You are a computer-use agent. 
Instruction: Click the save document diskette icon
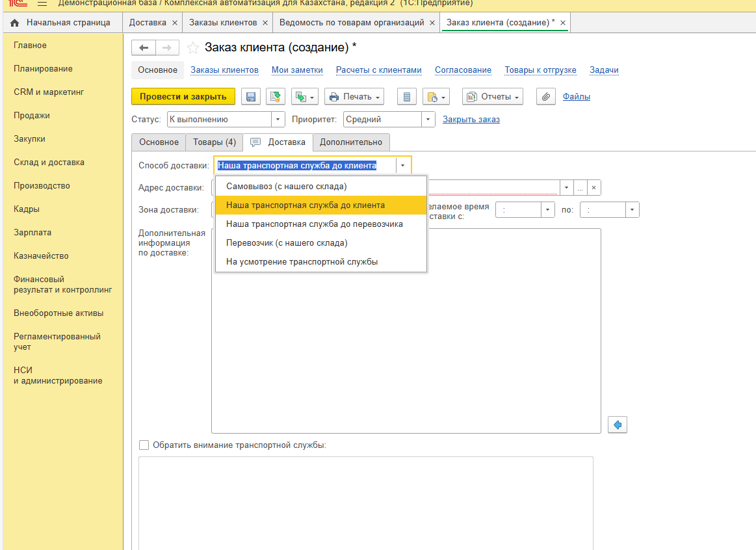pos(251,97)
